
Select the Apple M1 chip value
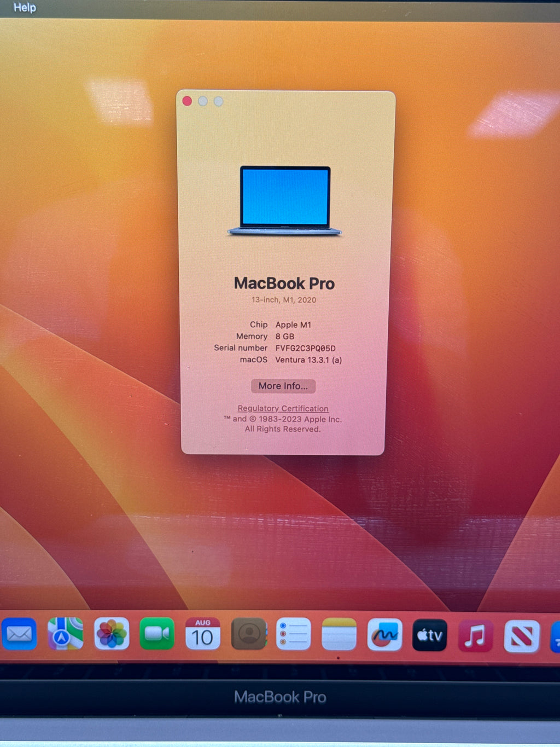click(293, 325)
